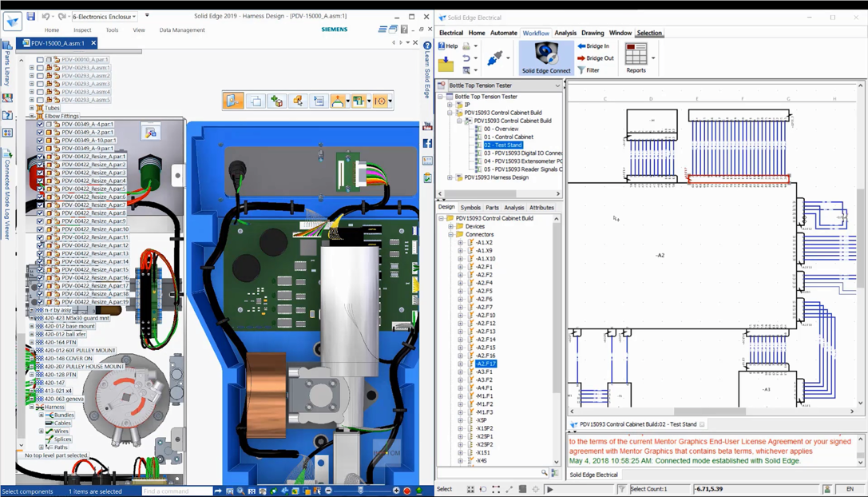The width and height of the screenshot is (868, 497).
Task: Click the Select Count field in the status bar
Action: pos(648,488)
